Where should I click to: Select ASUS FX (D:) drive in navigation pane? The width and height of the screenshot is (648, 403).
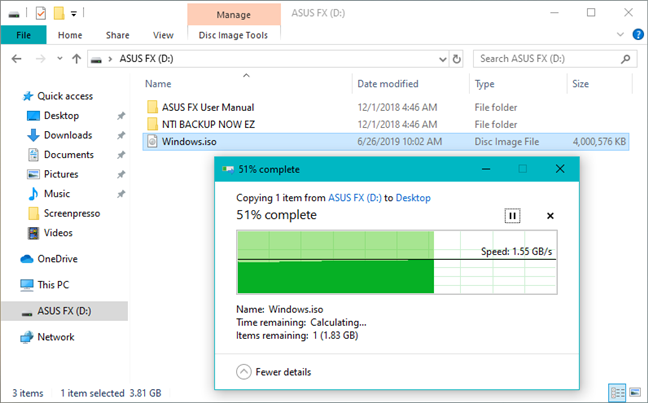(x=64, y=311)
